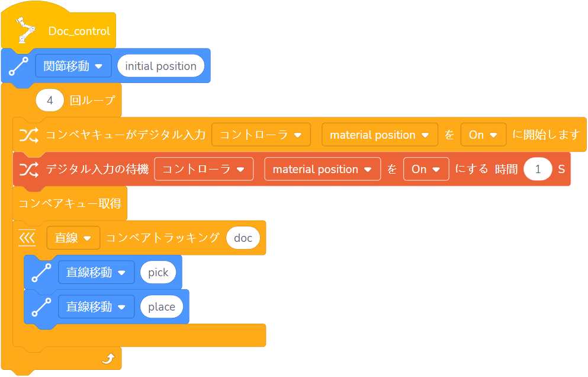
Task: Select the doc conveyor field
Action: click(243, 238)
